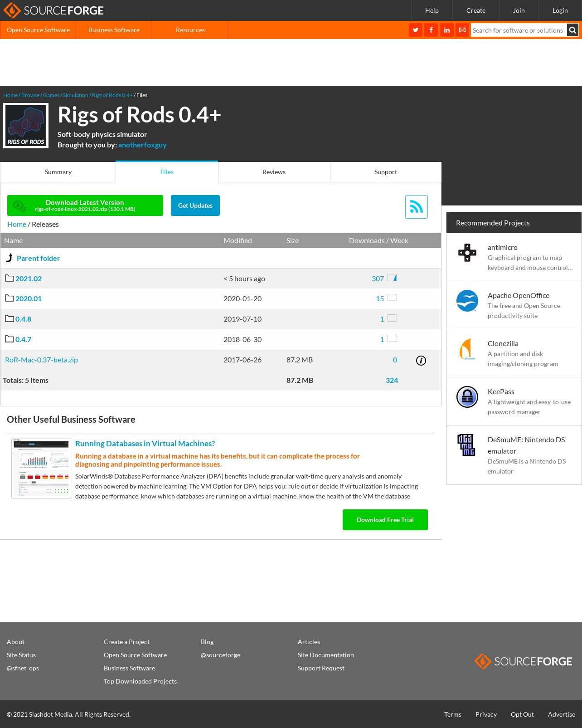The width and height of the screenshot is (582, 728).
Task: Click the SourceForge logo in header
Action: click(x=53, y=10)
